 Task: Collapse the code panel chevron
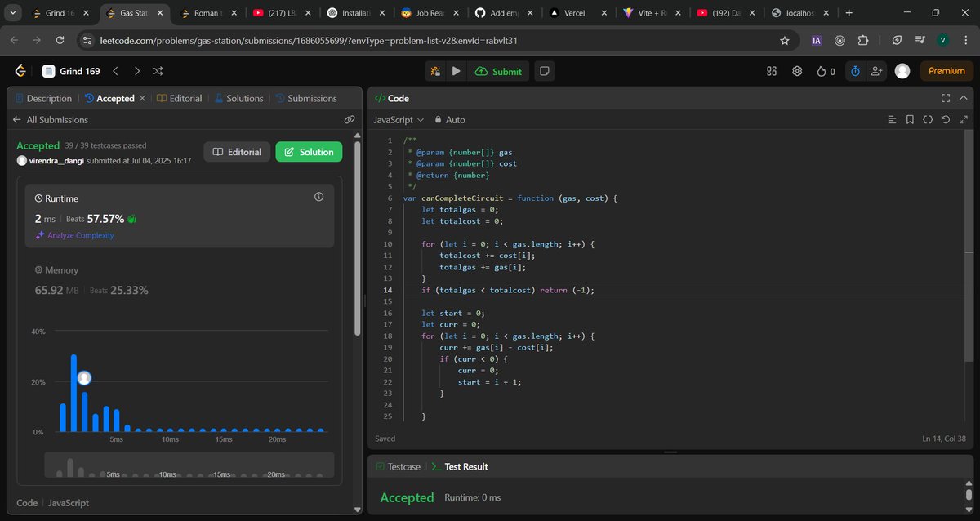tap(965, 98)
